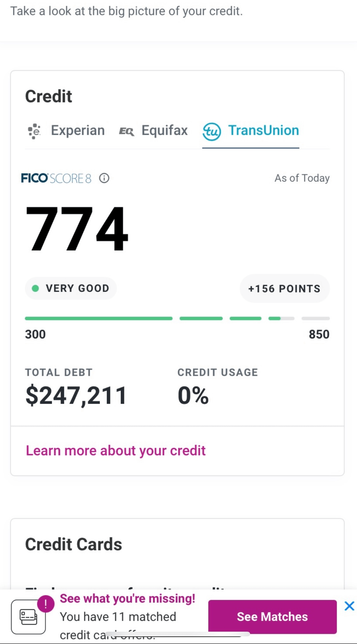Switch to the Equifax tab
The height and width of the screenshot is (644, 357).
tap(153, 131)
